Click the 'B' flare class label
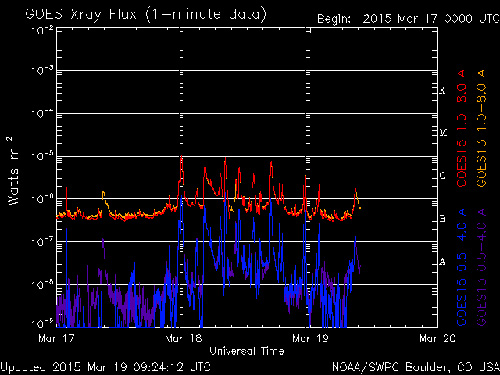500x375 pixels. (443, 219)
